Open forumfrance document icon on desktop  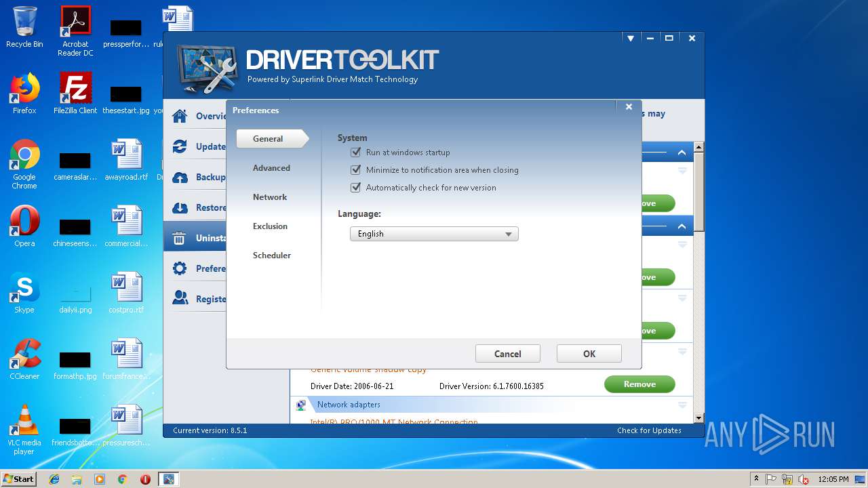[x=126, y=359]
